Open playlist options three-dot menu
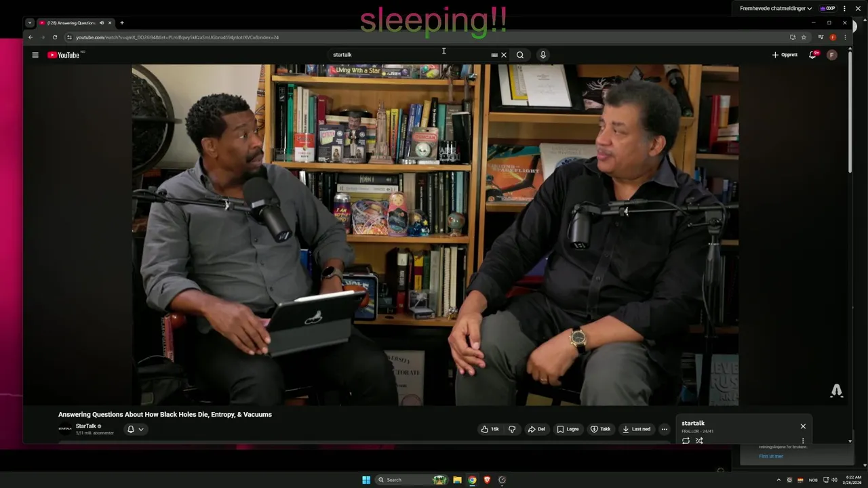The height and width of the screenshot is (488, 868). point(803,441)
